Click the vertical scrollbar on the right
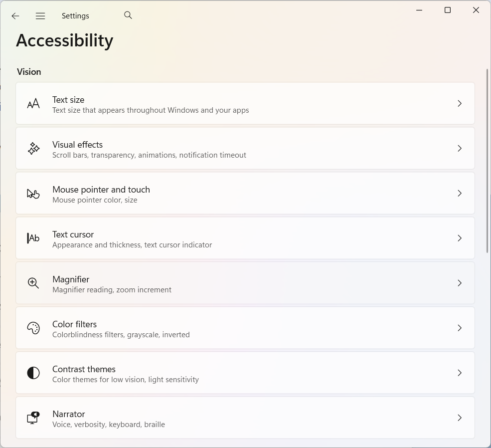The image size is (491, 448). [x=488, y=161]
